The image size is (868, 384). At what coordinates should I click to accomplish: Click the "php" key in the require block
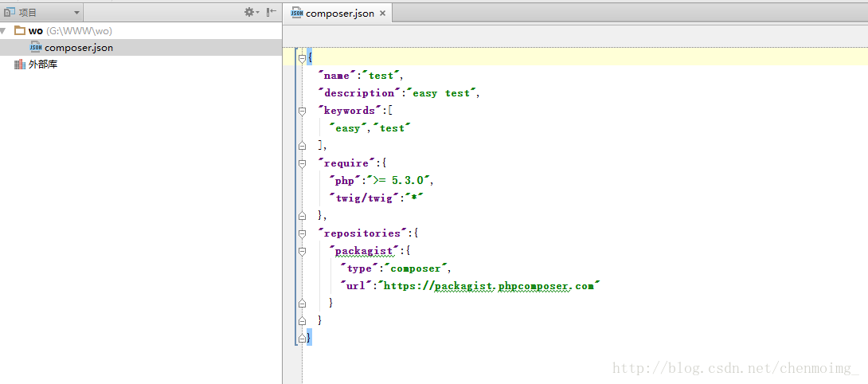click(344, 181)
